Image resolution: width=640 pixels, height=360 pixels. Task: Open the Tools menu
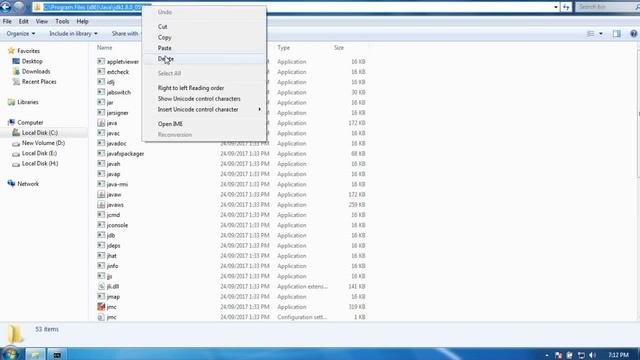pyautogui.click(x=62, y=21)
